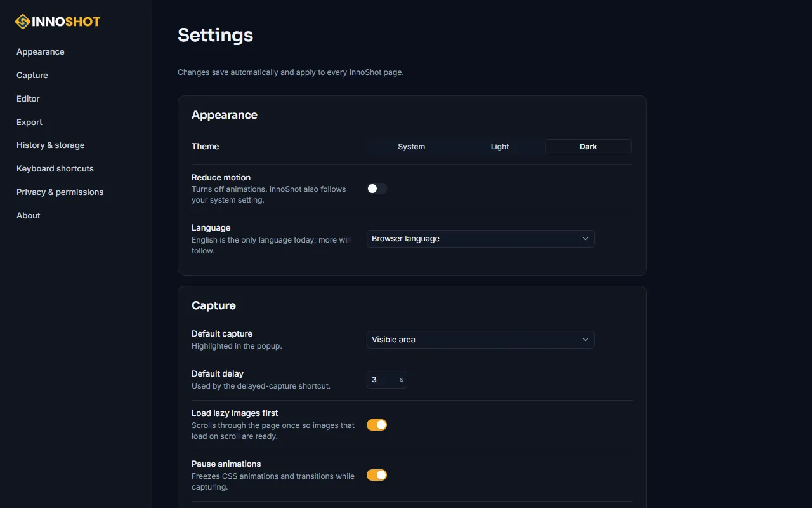
Task: Click the 'Changes save automatically' notice text
Action: (291, 72)
